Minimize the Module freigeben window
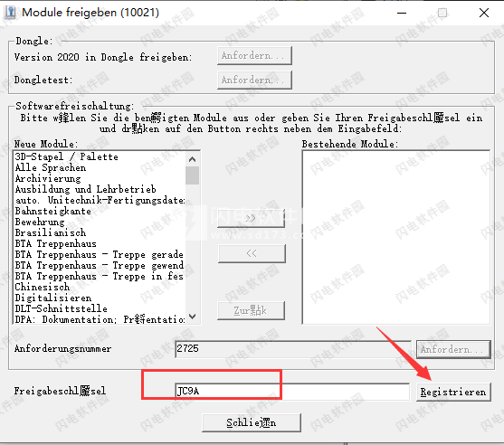This screenshot has width=504, height=445. [x=402, y=13]
